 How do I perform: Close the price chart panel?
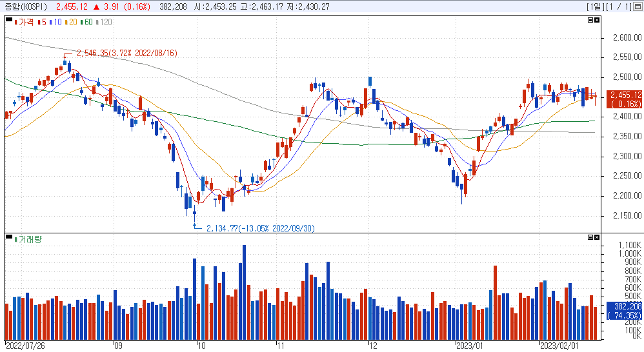point(597,20)
